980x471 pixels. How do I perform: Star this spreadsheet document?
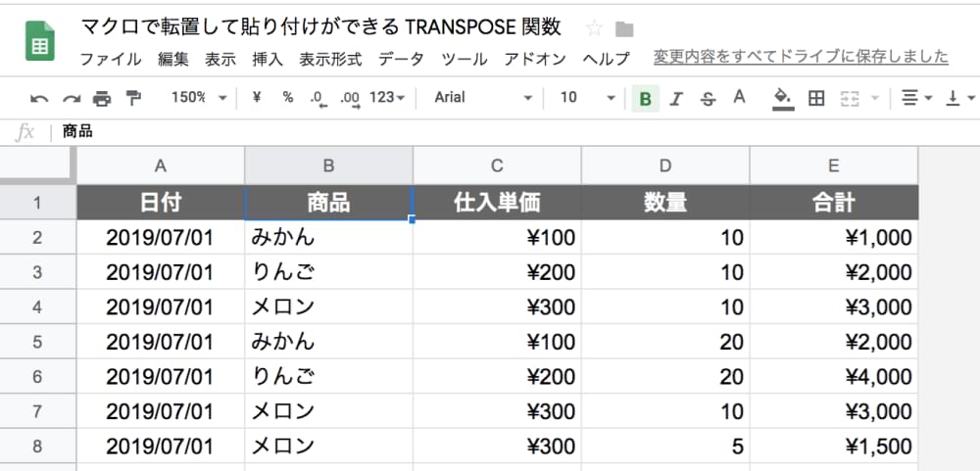pyautogui.click(x=594, y=28)
